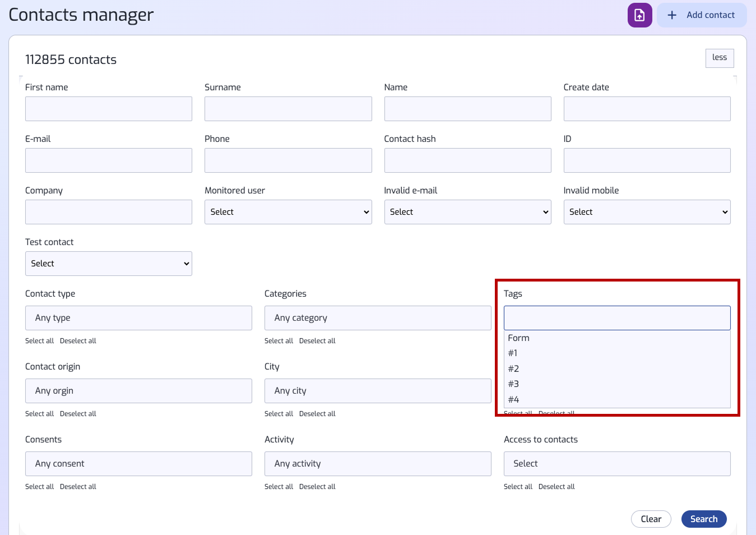
Task: Collapse filters with the less button
Action: click(719, 58)
